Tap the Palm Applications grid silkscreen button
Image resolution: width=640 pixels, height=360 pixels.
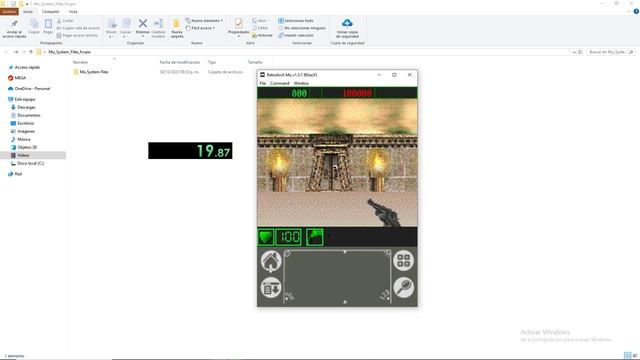coord(403,260)
